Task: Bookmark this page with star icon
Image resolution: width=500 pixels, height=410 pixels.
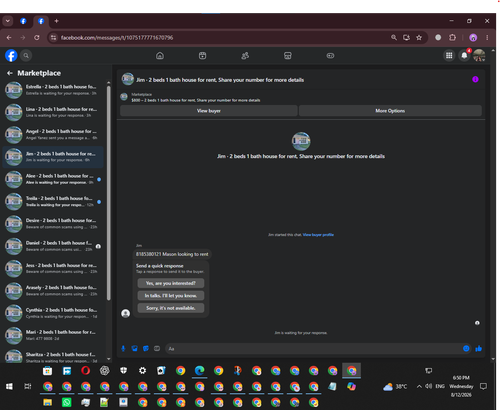Action: pos(419,38)
